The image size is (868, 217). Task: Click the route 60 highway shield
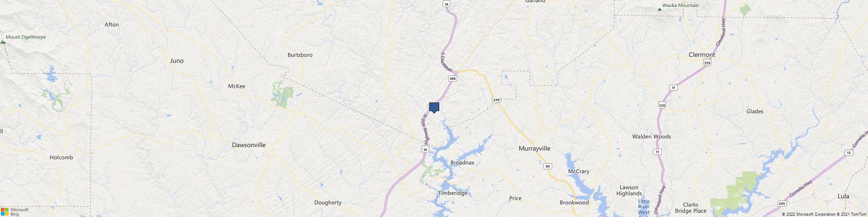[548, 166]
